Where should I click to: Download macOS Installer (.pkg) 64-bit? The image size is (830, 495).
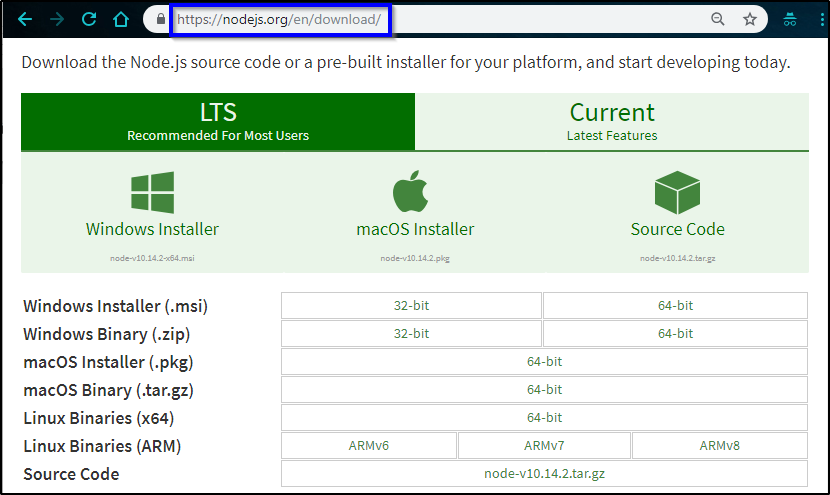pos(544,362)
